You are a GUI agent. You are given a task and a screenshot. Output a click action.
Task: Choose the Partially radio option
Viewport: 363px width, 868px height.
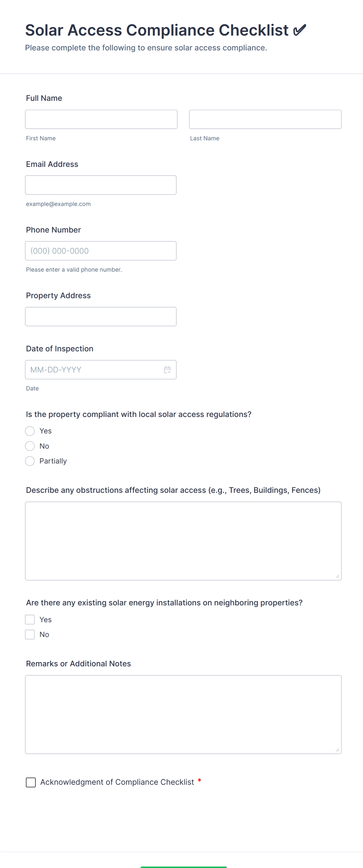coord(30,461)
